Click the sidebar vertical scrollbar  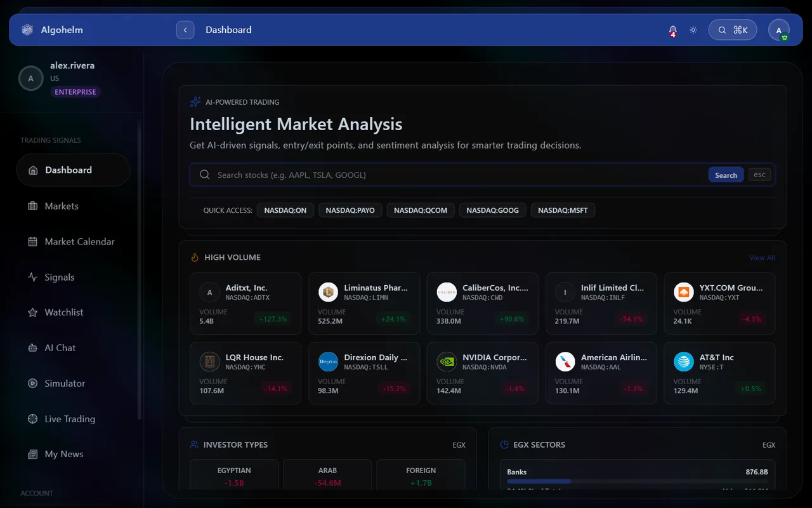[x=140, y=270]
